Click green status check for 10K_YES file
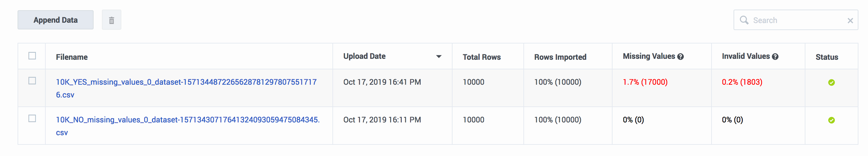 tap(831, 82)
